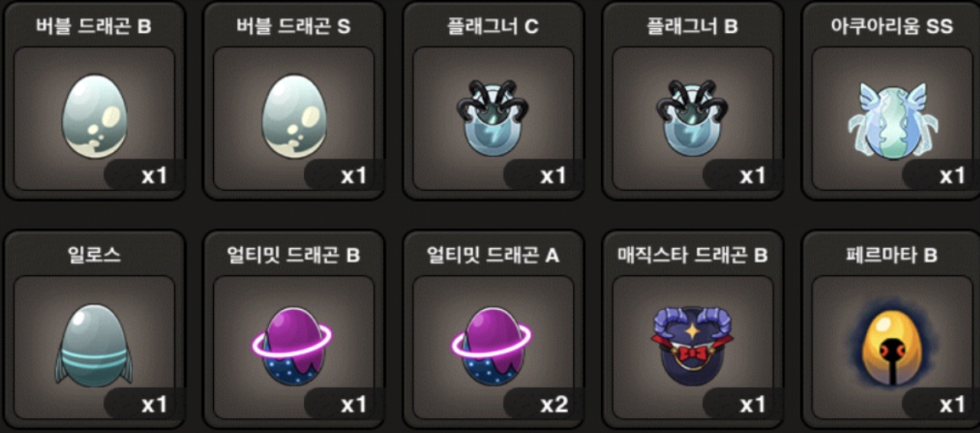The height and width of the screenshot is (433, 980).
Task: Click the 얼티밋 드래곤 B title label
Action: (x=294, y=255)
